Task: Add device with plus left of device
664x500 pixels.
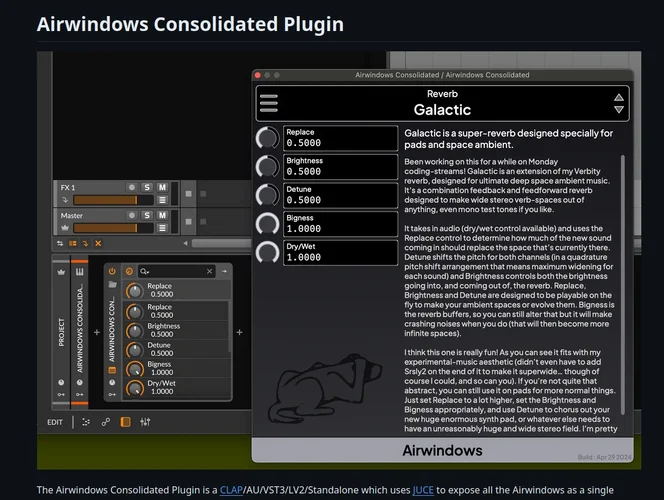Action: tap(97, 332)
